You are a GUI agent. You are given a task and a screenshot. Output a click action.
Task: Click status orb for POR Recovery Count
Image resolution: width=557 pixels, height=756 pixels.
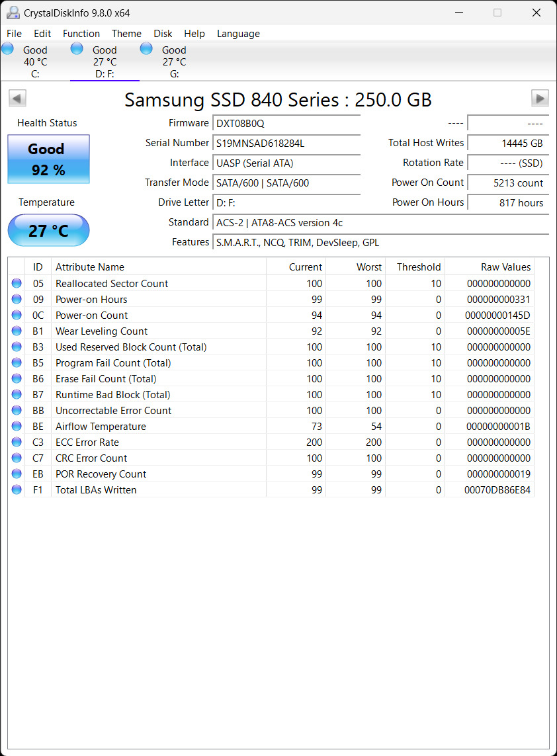pos(17,474)
